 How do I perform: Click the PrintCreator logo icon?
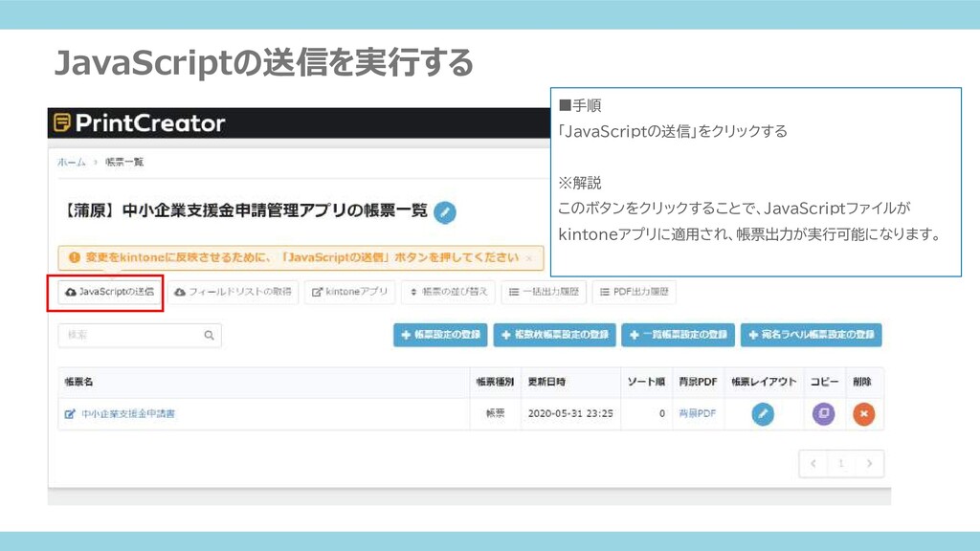(62, 122)
